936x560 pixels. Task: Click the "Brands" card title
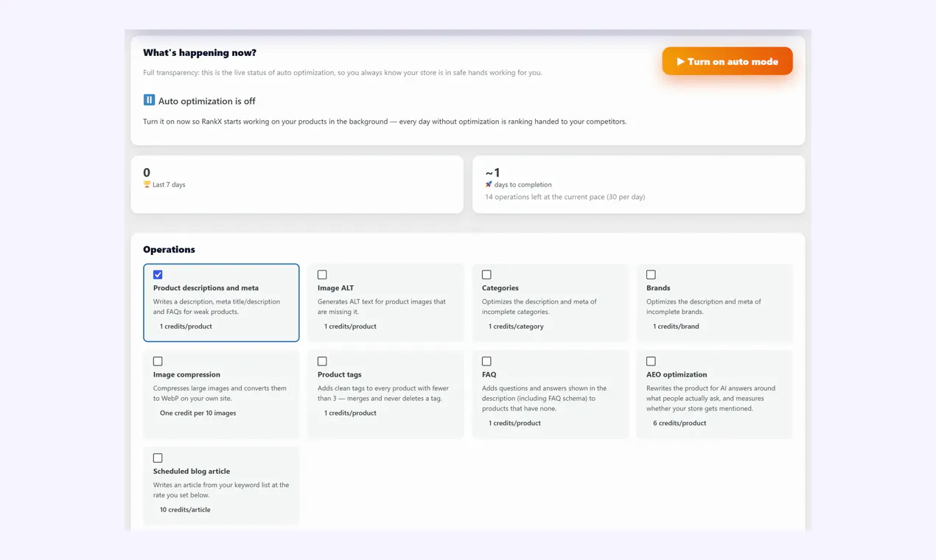coord(658,288)
